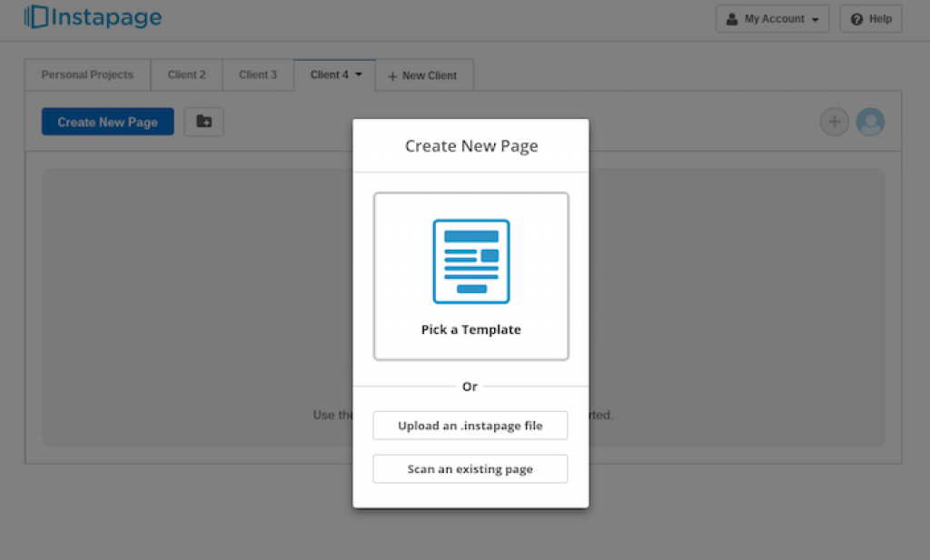930x560 pixels.
Task: Switch to the Client 2 tab
Action: point(186,74)
